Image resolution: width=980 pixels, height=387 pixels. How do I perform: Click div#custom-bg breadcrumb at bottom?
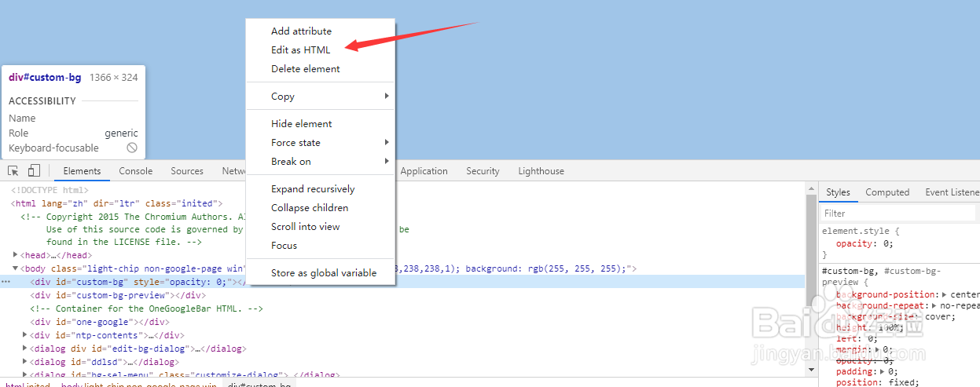tap(259, 385)
